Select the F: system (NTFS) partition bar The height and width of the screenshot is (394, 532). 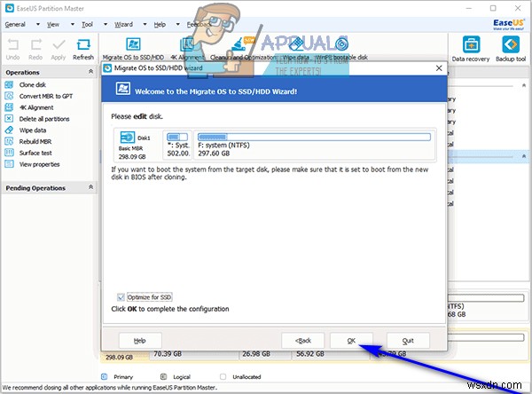tap(314, 137)
